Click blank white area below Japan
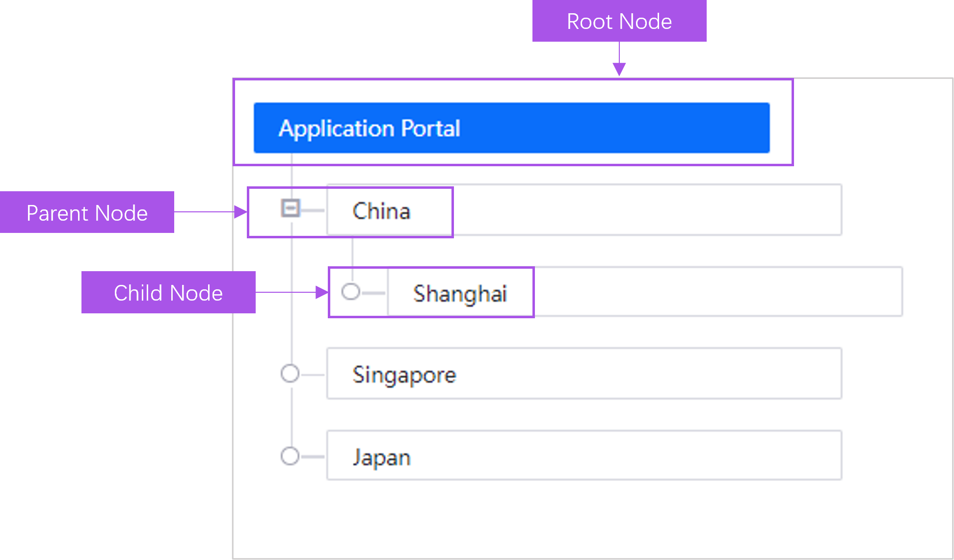 [540, 520]
